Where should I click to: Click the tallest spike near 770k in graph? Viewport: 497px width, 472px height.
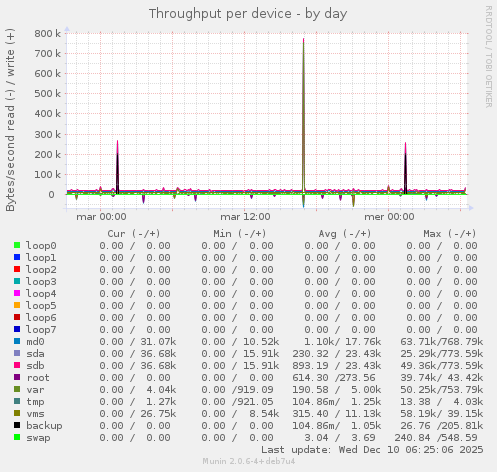(303, 115)
